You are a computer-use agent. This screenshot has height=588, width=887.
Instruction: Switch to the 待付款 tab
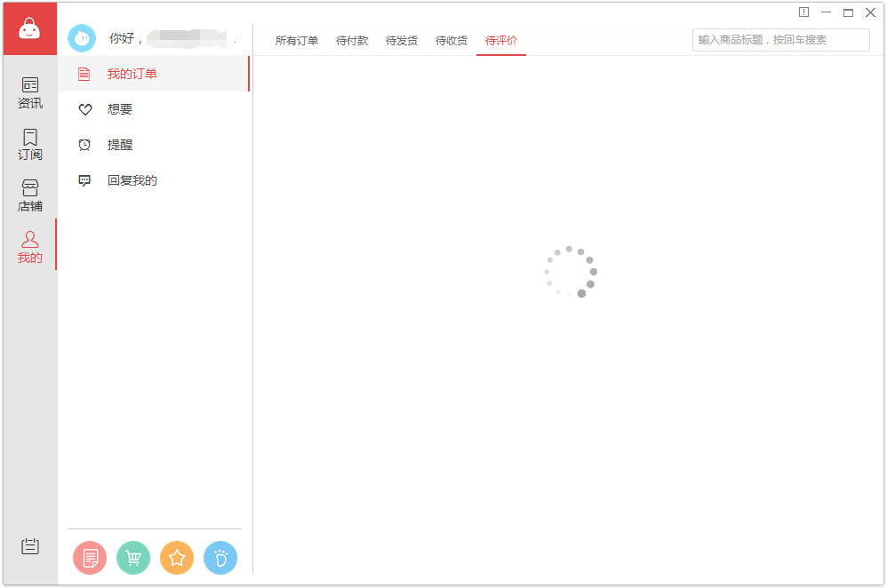click(x=352, y=41)
